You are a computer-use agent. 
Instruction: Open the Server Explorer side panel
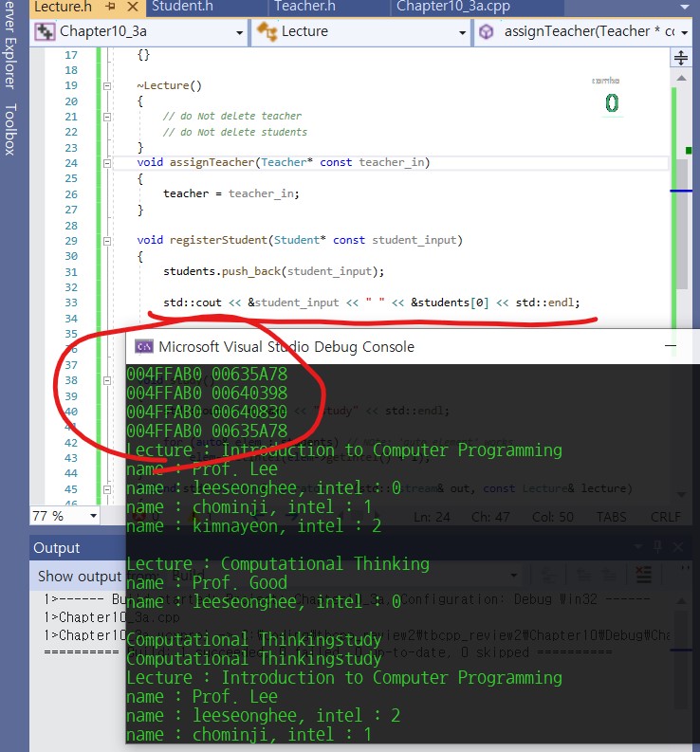[x=9, y=45]
